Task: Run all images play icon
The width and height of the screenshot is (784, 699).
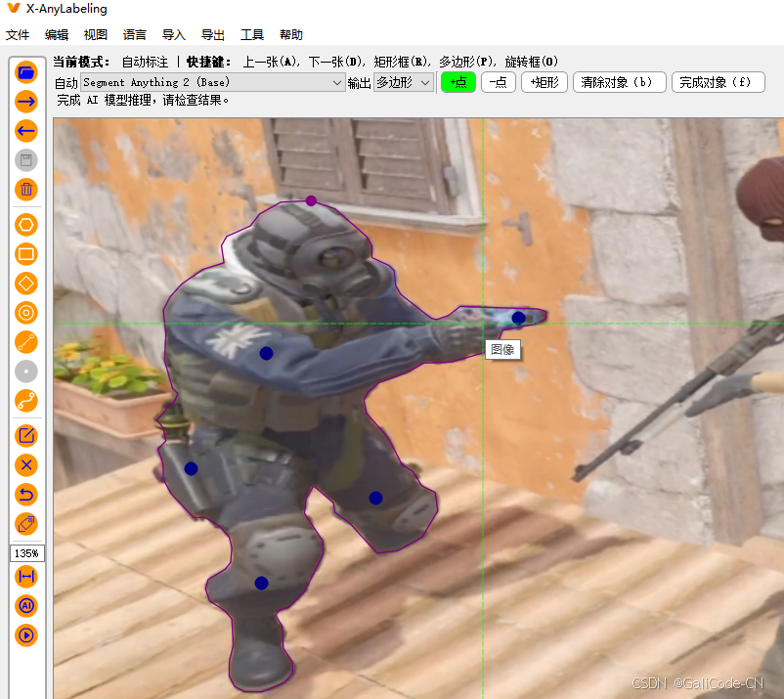Action: [x=26, y=635]
